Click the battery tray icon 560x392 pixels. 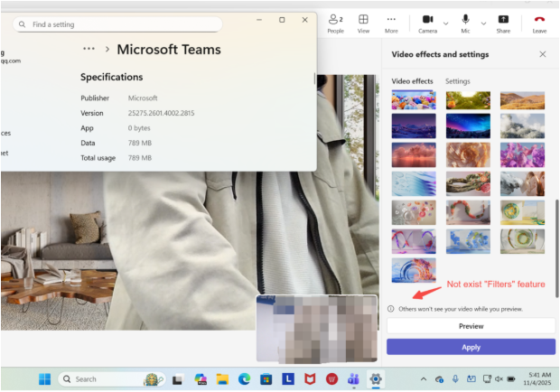click(511, 379)
